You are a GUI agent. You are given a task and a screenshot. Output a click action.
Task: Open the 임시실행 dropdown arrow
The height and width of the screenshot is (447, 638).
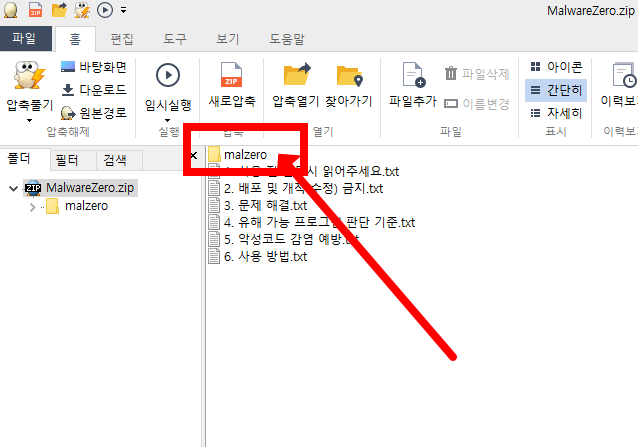click(x=168, y=120)
